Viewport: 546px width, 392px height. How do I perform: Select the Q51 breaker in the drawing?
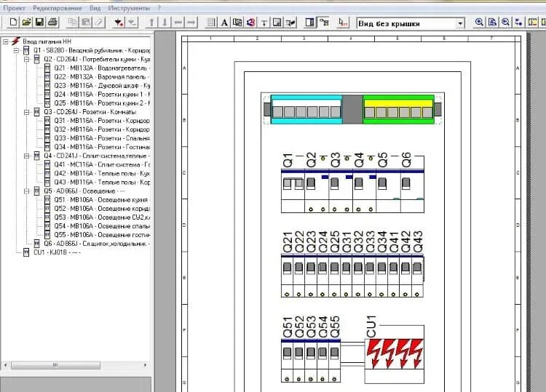pyautogui.click(x=287, y=361)
